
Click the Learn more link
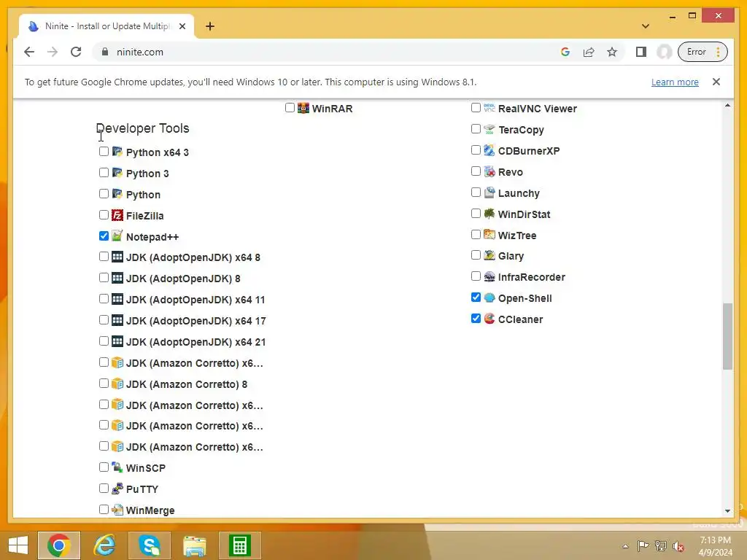pyautogui.click(x=675, y=82)
